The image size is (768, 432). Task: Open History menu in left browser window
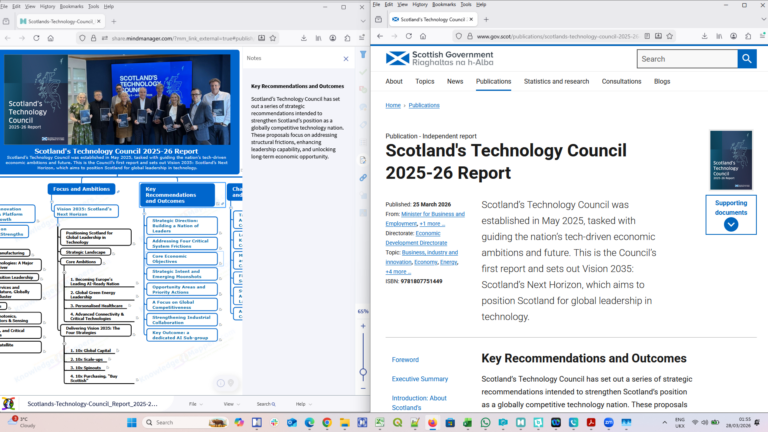click(x=47, y=6)
